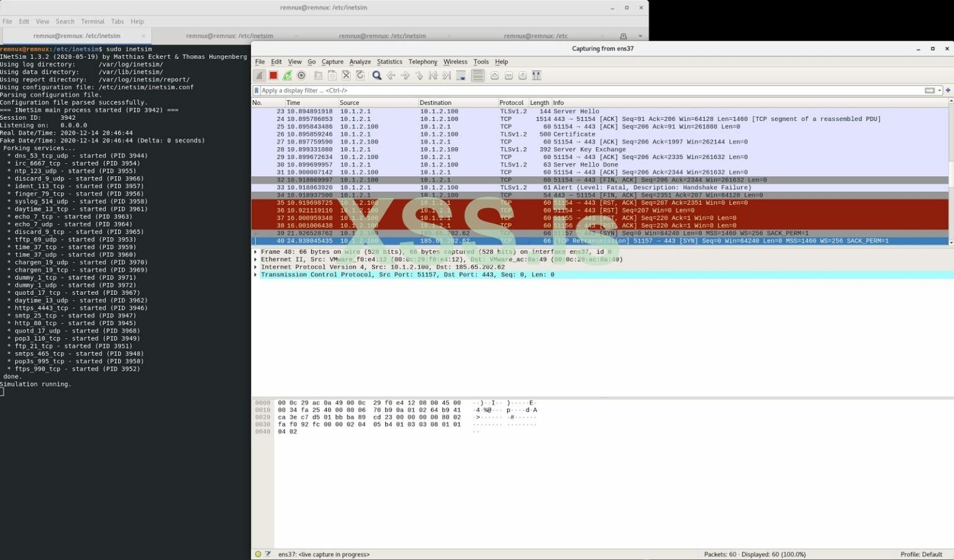This screenshot has width=954, height=560.
Task: Sort packets by Destination column
Action: coord(458,102)
